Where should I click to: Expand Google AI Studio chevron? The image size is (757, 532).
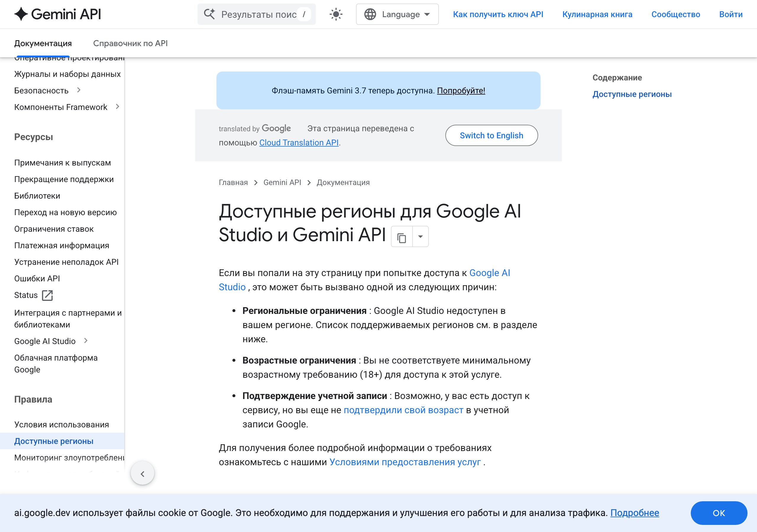point(86,340)
